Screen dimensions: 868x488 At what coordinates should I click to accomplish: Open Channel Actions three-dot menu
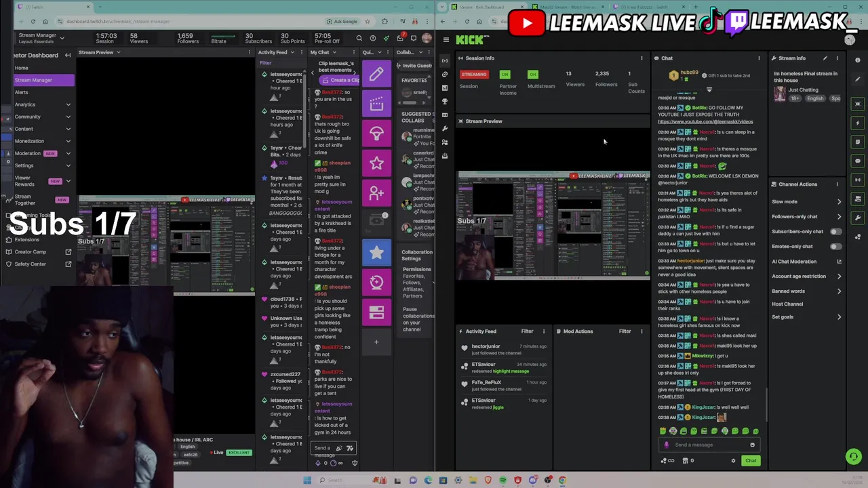(837, 184)
